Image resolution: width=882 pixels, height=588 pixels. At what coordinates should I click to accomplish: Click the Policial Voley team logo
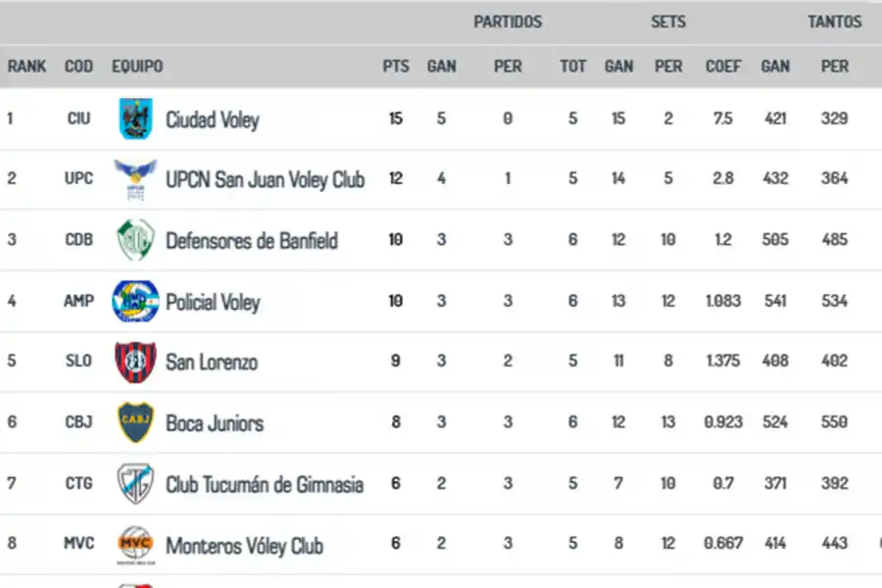coord(135,301)
